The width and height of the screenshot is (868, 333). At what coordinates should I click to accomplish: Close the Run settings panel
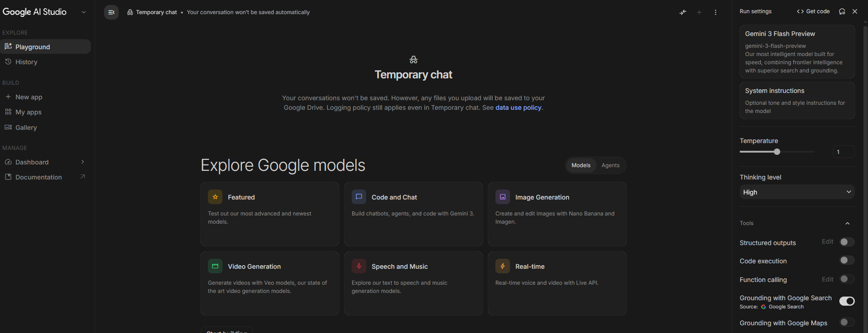pyautogui.click(x=855, y=11)
